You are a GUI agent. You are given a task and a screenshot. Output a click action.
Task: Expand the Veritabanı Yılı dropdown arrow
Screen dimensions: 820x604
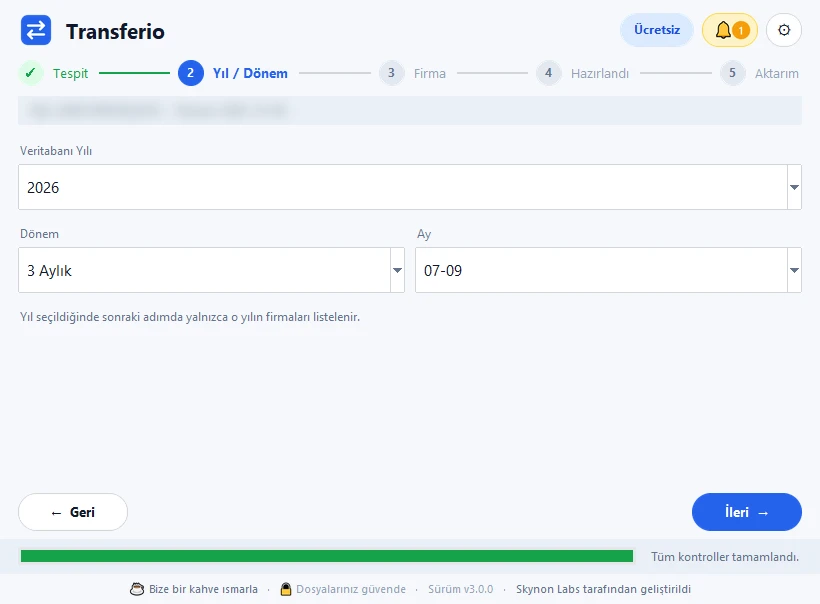[x=794, y=187]
